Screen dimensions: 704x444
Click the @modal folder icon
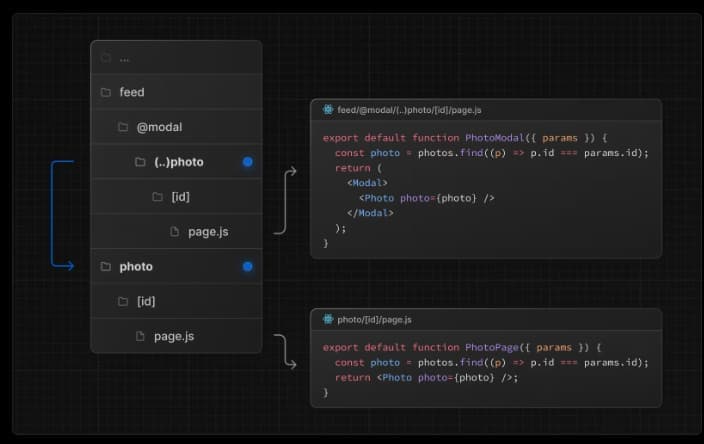[123, 127]
